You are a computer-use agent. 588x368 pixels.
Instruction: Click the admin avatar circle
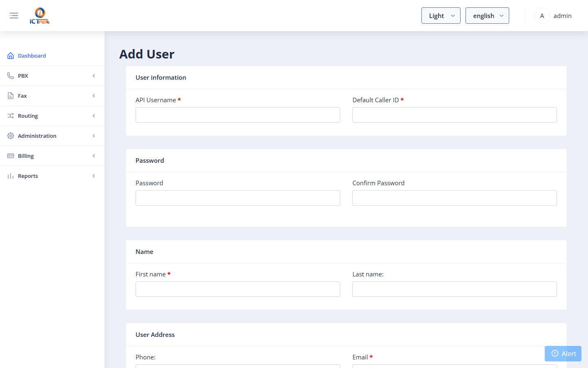pos(542,16)
